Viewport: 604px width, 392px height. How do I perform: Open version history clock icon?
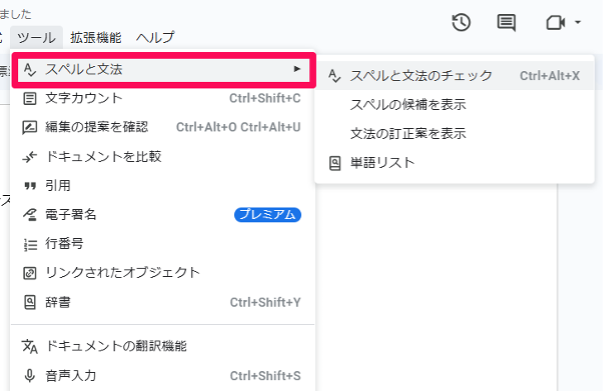(x=461, y=23)
